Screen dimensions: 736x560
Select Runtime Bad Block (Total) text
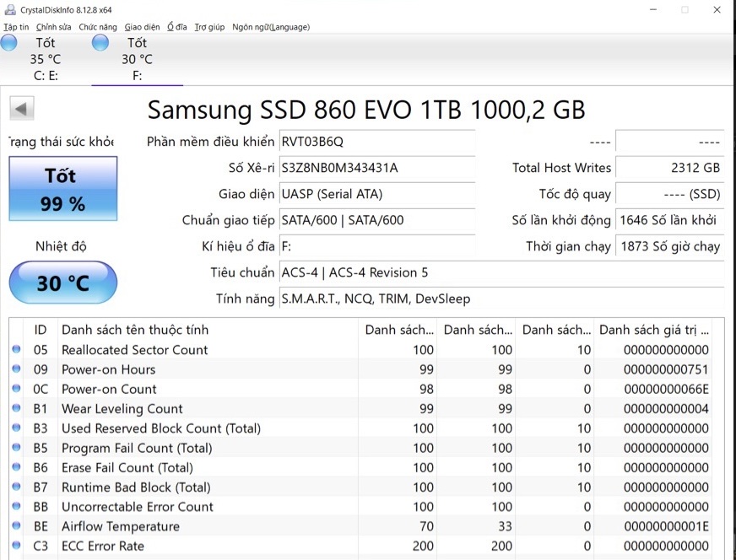pos(136,487)
